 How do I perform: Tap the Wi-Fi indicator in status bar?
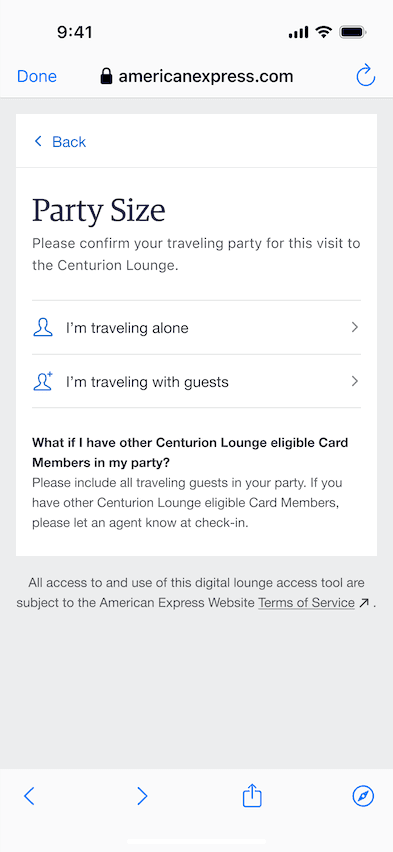[324, 32]
